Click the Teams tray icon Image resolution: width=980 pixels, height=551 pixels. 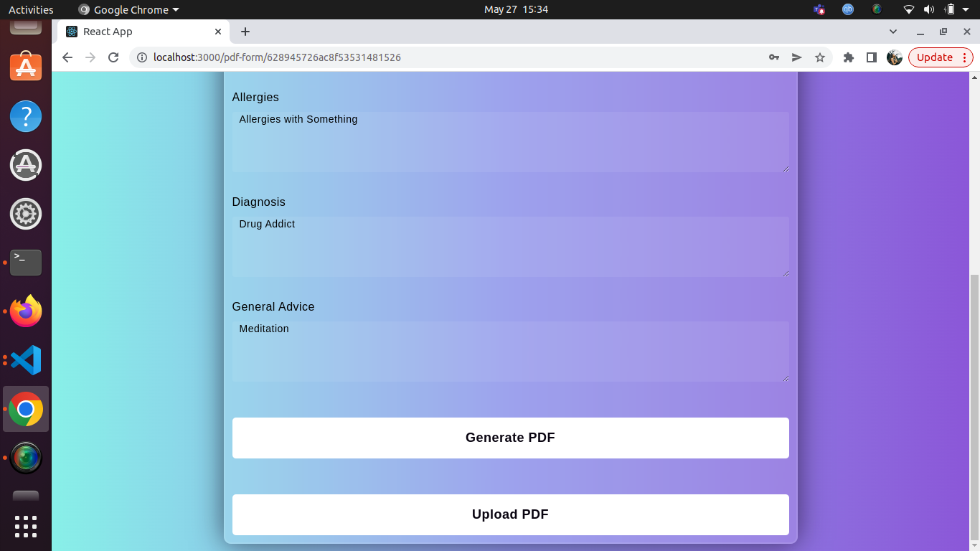click(x=819, y=9)
